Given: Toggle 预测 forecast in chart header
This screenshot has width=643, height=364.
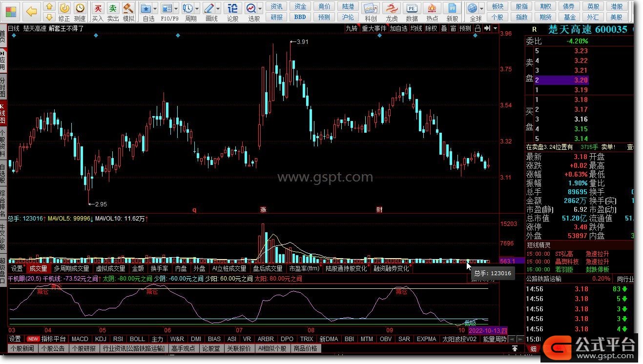Looking at the screenshot, I should (465, 28).
